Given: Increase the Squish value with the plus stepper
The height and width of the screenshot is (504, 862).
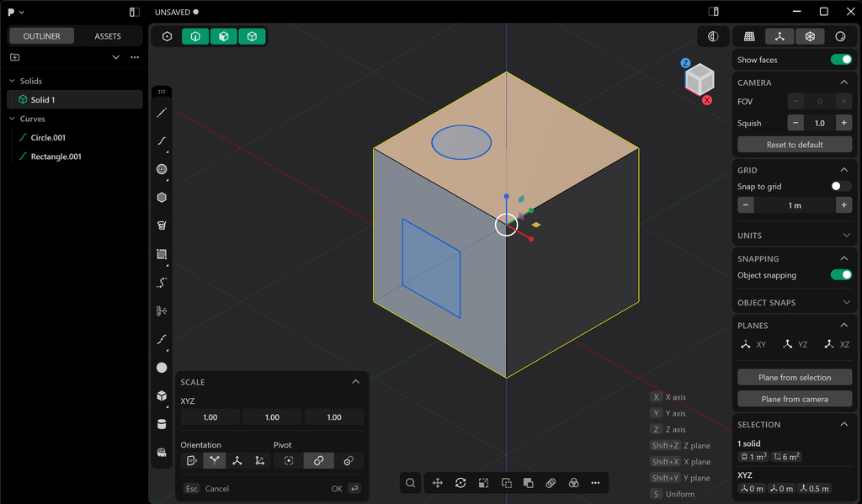Looking at the screenshot, I should 843,122.
